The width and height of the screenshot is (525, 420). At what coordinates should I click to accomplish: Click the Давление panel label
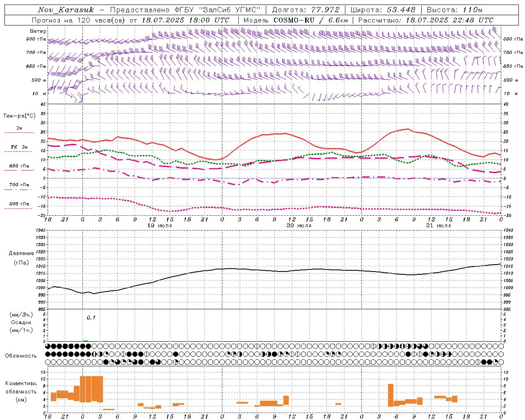tap(21, 253)
